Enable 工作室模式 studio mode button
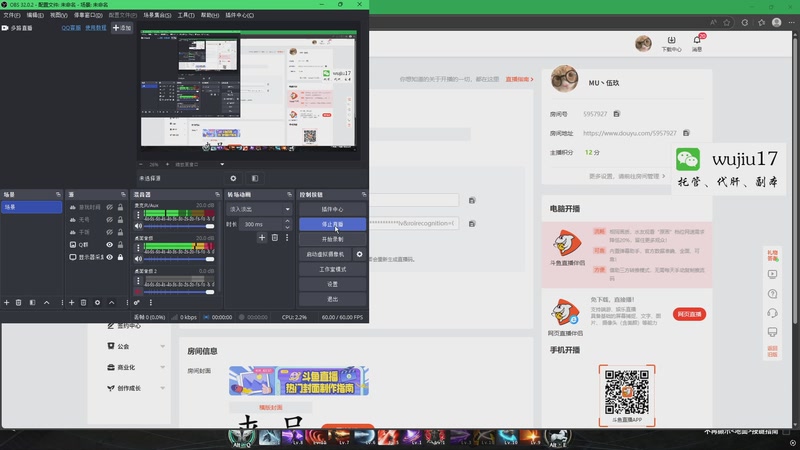 [x=332, y=269]
